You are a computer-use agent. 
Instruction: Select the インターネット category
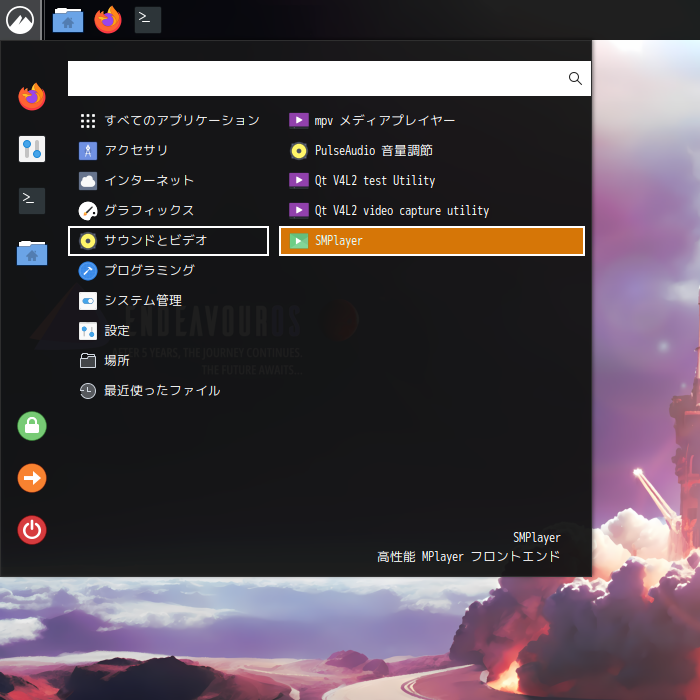tap(169, 181)
